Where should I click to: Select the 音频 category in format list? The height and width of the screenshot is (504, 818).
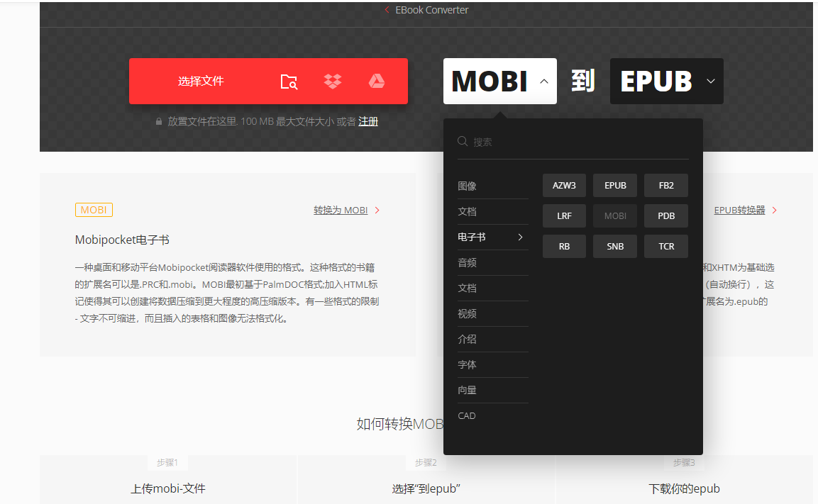point(468,263)
